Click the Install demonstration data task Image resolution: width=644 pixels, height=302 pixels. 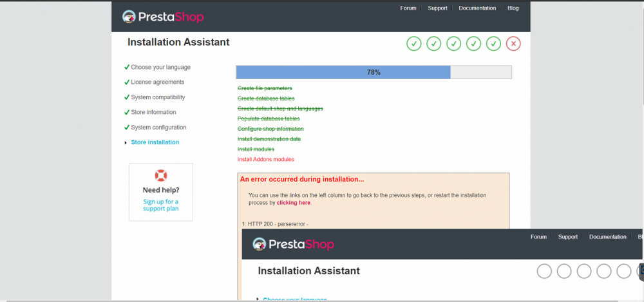point(269,139)
